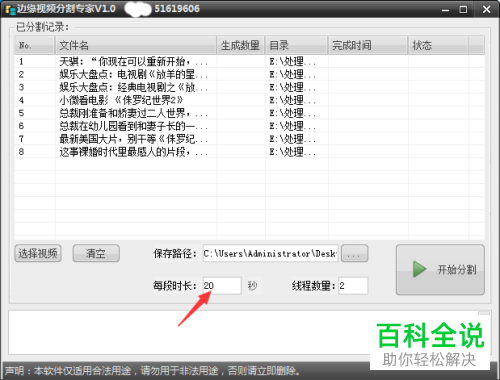Image resolution: width=500 pixels, height=380 pixels.
Task: Click the 选择视频 button
Action: [38, 253]
